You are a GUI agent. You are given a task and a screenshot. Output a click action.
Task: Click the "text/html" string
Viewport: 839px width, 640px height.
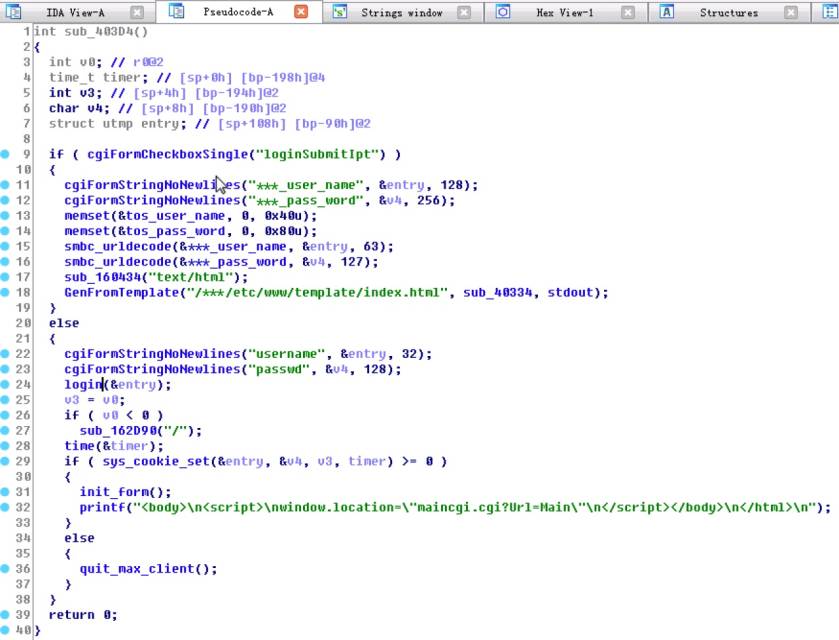pyautogui.click(x=190, y=277)
